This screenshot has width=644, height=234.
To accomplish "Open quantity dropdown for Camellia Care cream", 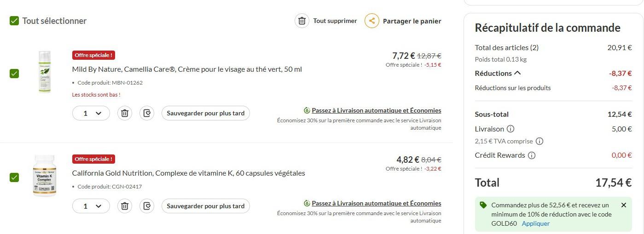I will (x=91, y=113).
